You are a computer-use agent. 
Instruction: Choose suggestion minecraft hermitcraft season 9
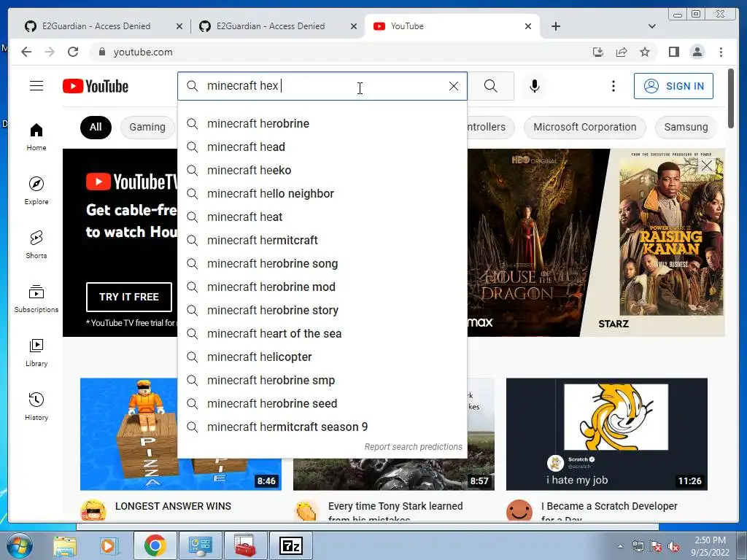coord(322,427)
